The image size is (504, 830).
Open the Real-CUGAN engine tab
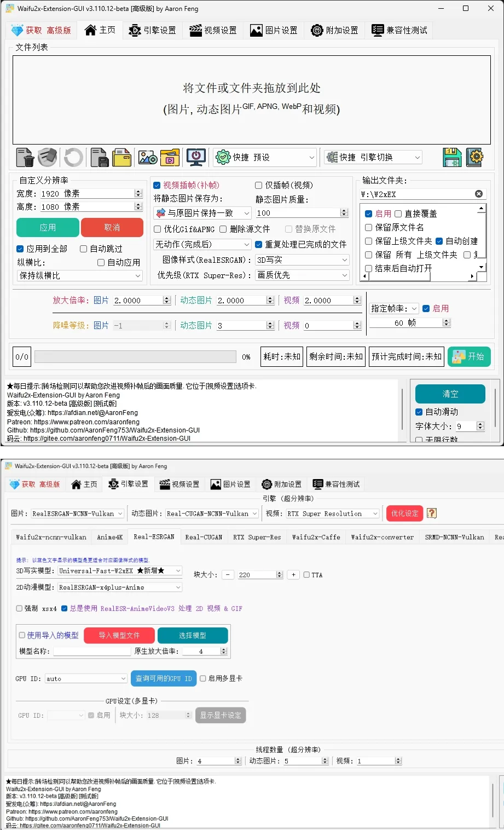pyautogui.click(x=204, y=537)
